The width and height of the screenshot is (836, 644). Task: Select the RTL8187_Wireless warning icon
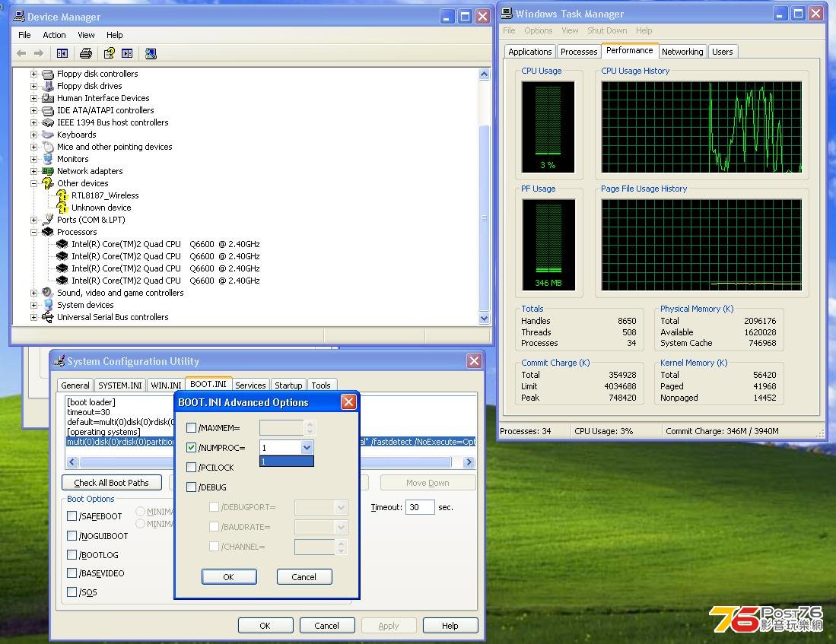tap(62, 195)
